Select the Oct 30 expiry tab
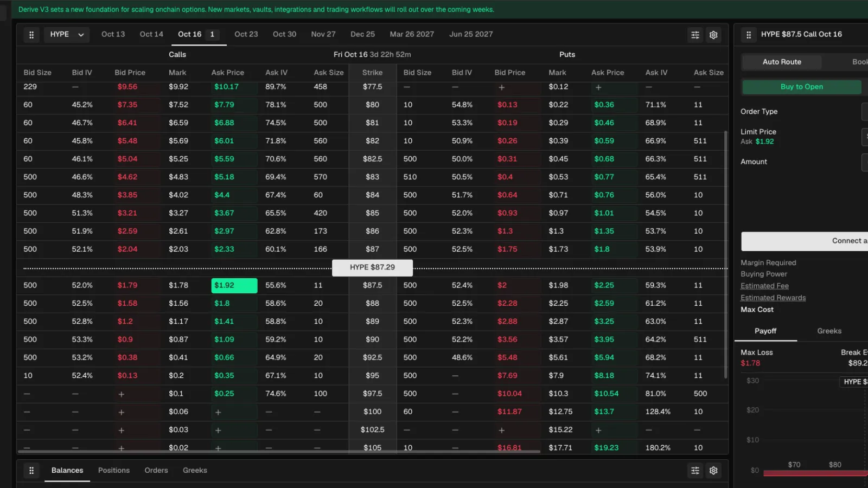Screen dimensions: 868x488 coord(284,34)
